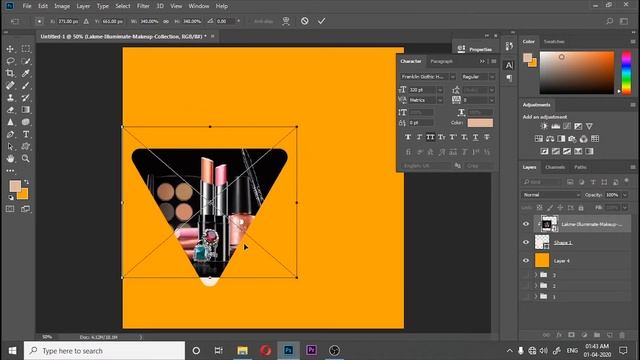Select the Zoom tool

26,158
